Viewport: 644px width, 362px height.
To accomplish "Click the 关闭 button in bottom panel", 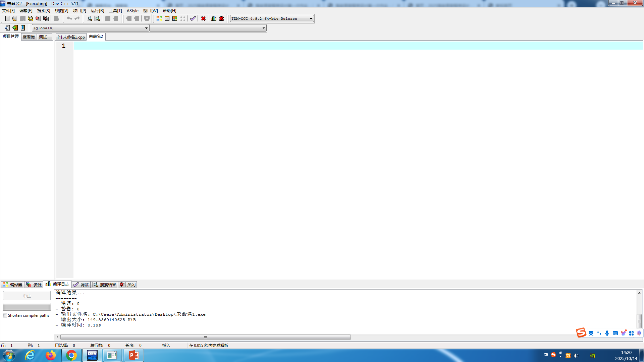I will click(128, 285).
